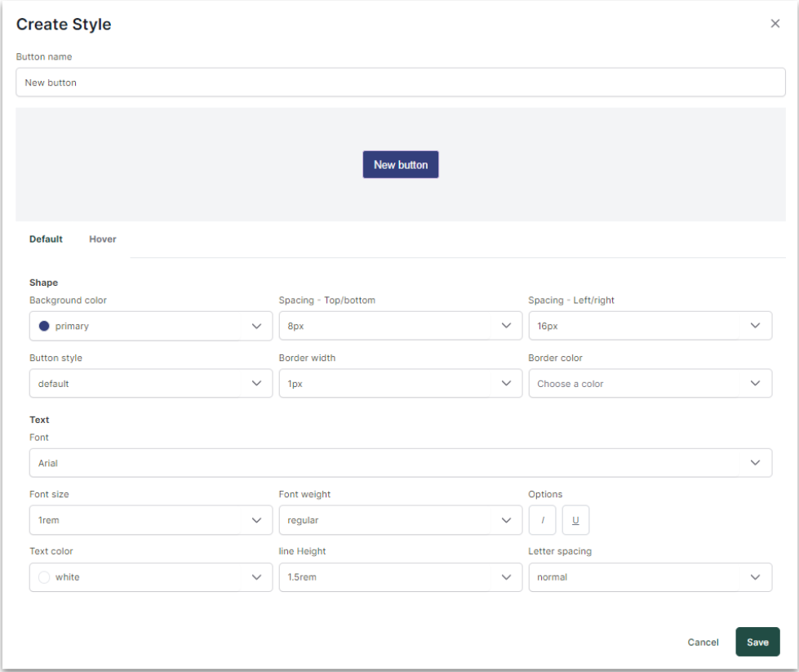Screen dimensions: 799x672
Task: Click the Font Arial dropdown chevron
Action: click(755, 463)
